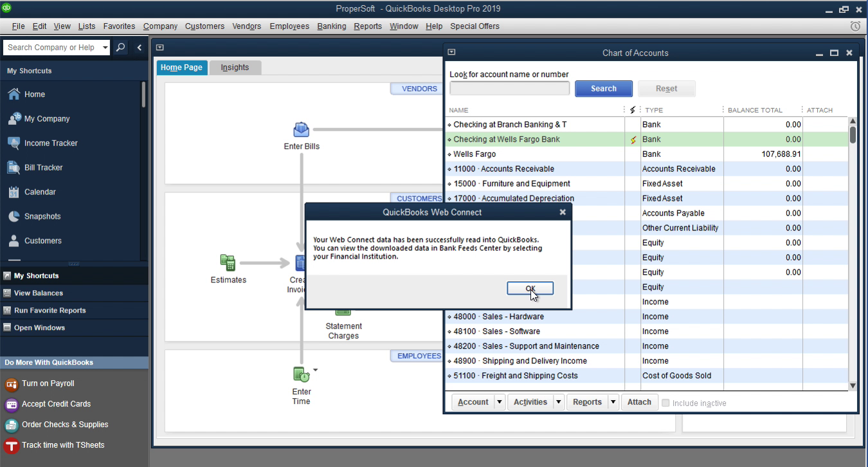868x467 pixels.
Task: Click Chart of Accounts vertical scrollbar
Action: coord(853,253)
